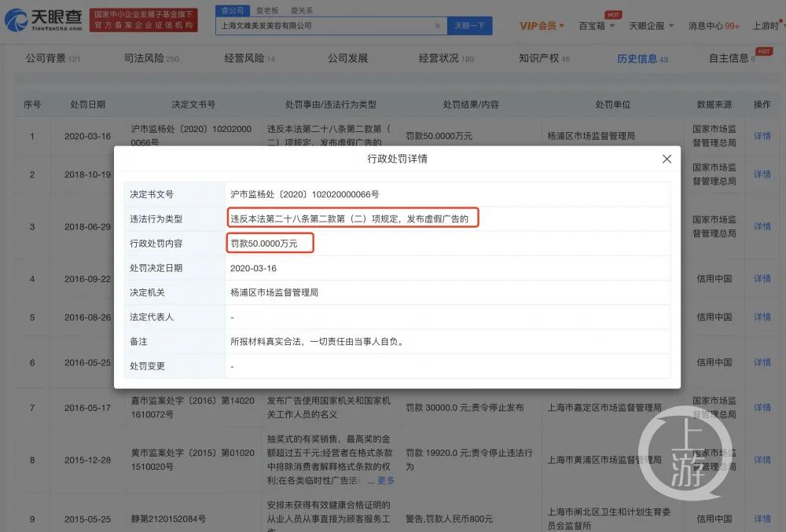786x532 pixels.
Task: Click row 1 date 2020-03-16 in table
Action: point(88,136)
